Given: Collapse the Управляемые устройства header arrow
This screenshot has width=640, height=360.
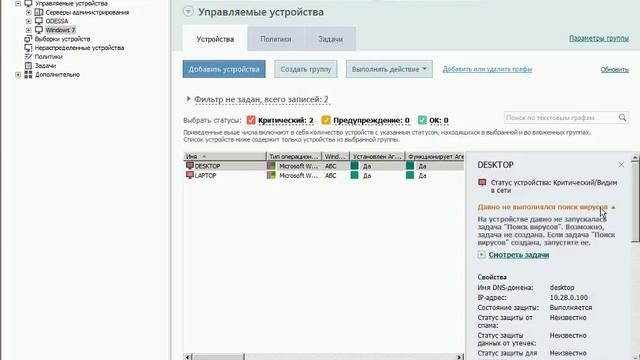Looking at the screenshot, I should (188, 11).
